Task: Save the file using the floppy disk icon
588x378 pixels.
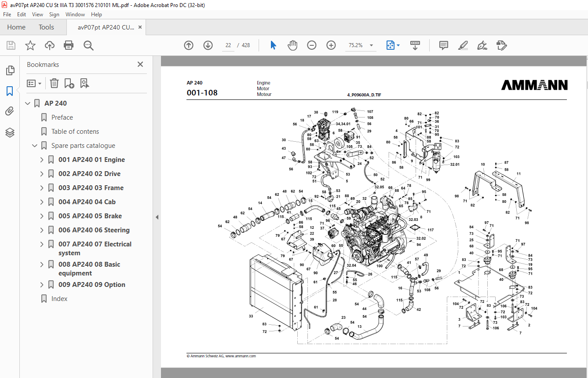Action: coord(11,45)
